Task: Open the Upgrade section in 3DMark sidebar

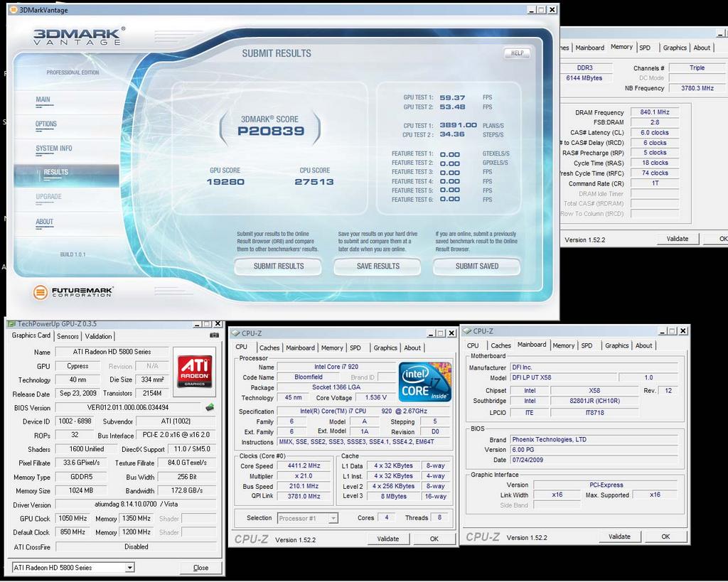Action: [48, 197]
